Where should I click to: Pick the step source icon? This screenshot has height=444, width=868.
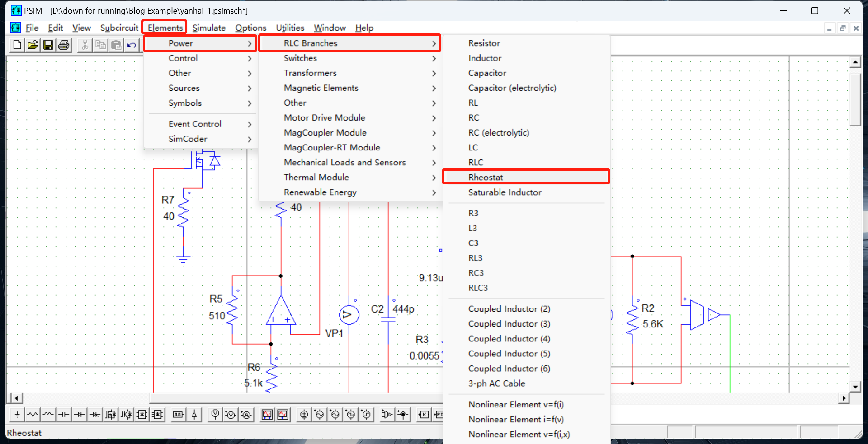coord(366,415)
